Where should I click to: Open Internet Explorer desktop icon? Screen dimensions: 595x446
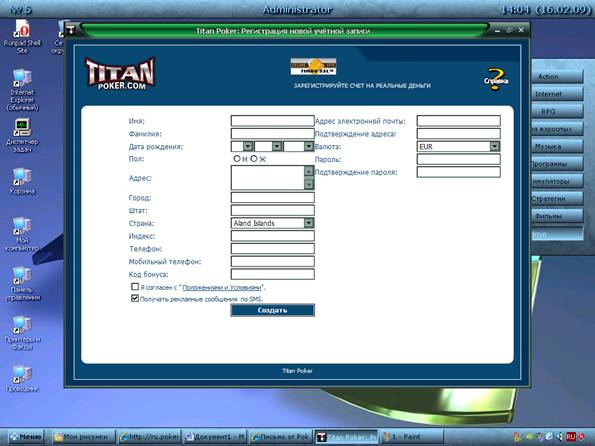[22, 90]
